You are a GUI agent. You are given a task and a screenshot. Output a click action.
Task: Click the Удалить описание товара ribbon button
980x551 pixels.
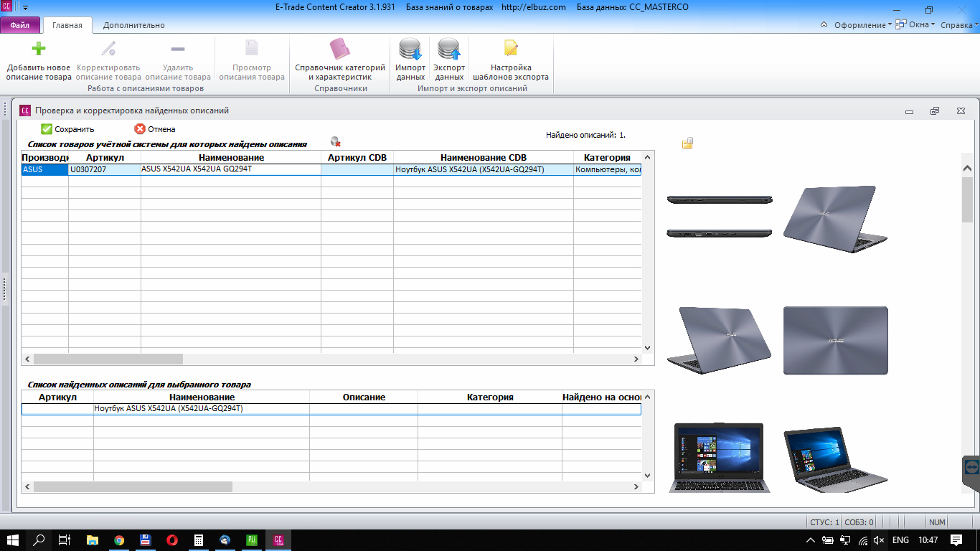pos(178,60)
